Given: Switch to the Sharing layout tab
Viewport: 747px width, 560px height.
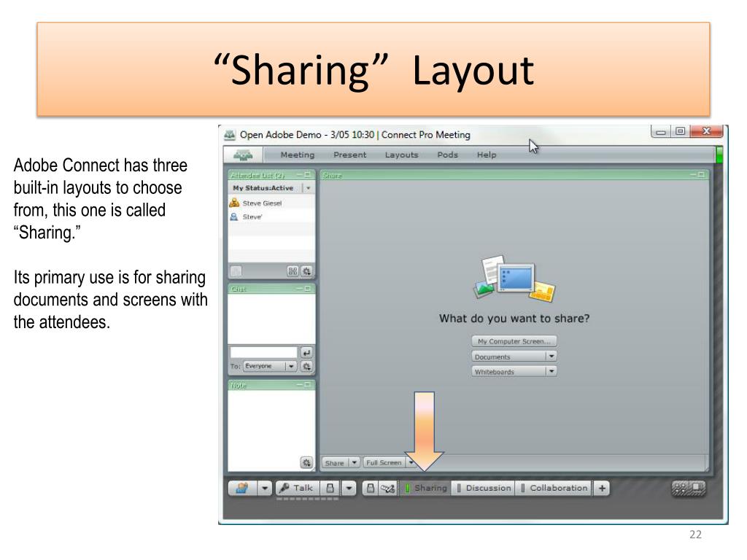Looking at the screenshot, I should tap(425, 488).
